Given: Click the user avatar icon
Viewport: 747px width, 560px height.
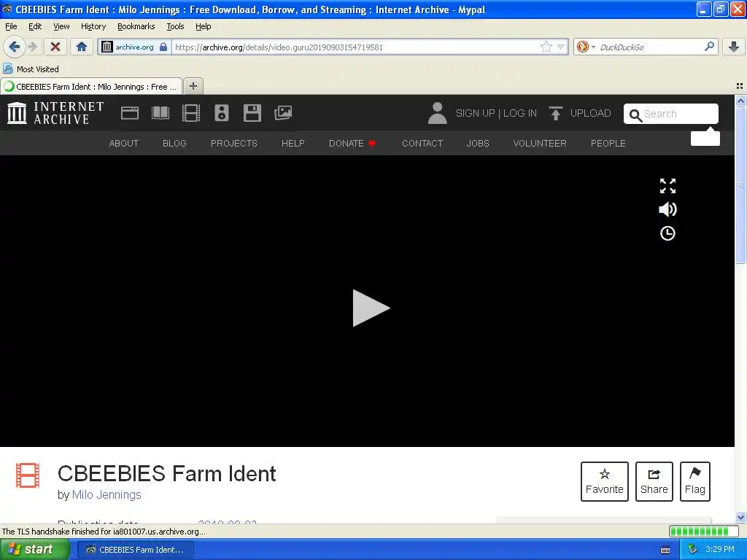Looking at the screenshot, I should pyautogui.click(x=437, y=113).
